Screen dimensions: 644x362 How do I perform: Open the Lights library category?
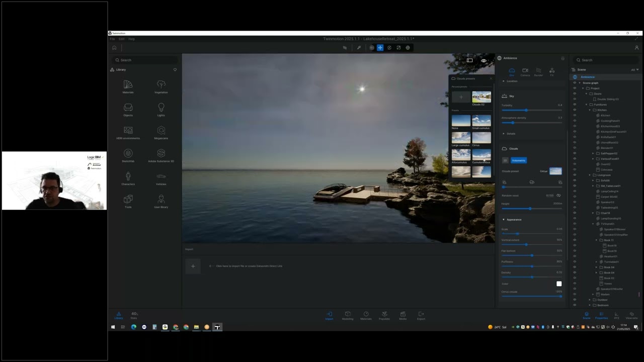tap(161, 110)
